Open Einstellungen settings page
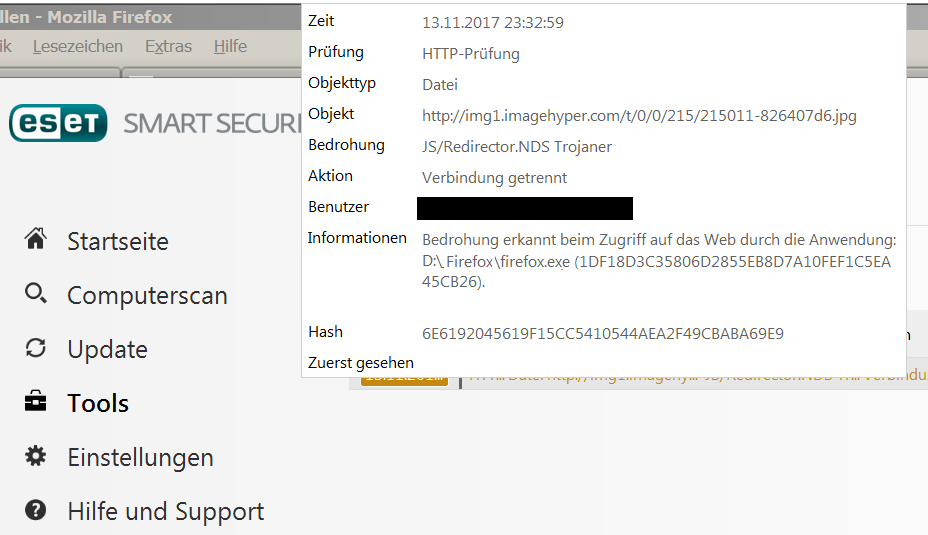Screen dimensions: 928x535 tap(140, 457)
